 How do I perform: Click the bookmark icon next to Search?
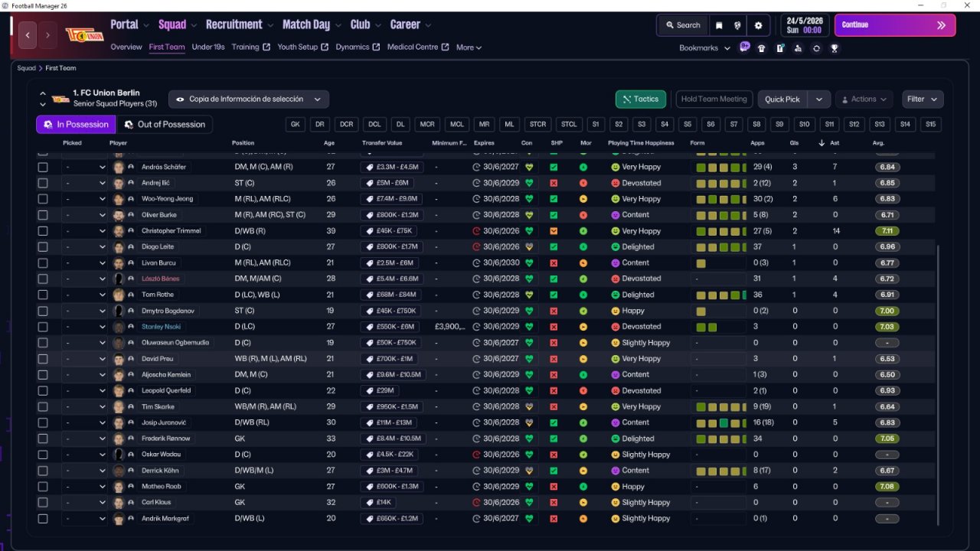719,25
